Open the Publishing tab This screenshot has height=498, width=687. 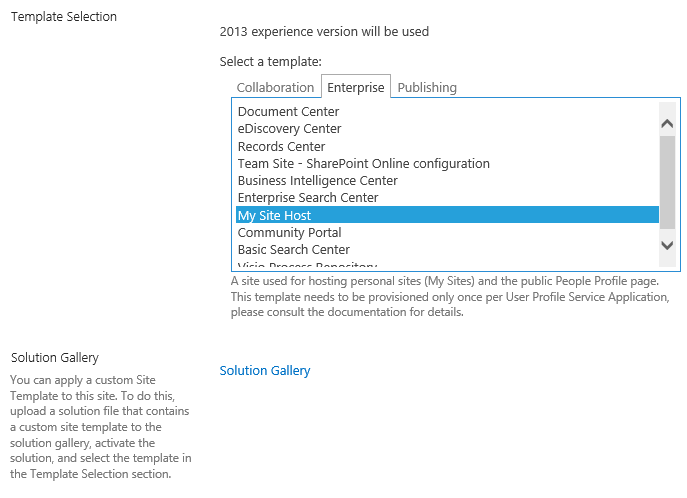pos(427,87)
